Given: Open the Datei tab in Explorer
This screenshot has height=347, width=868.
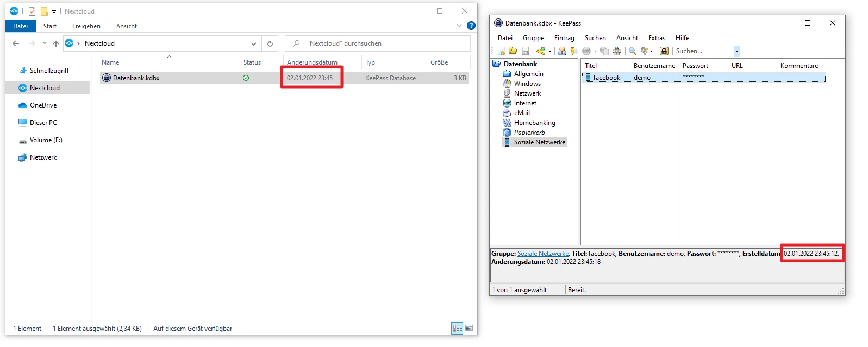Looking at the screenshot, I should click(21, 26).
